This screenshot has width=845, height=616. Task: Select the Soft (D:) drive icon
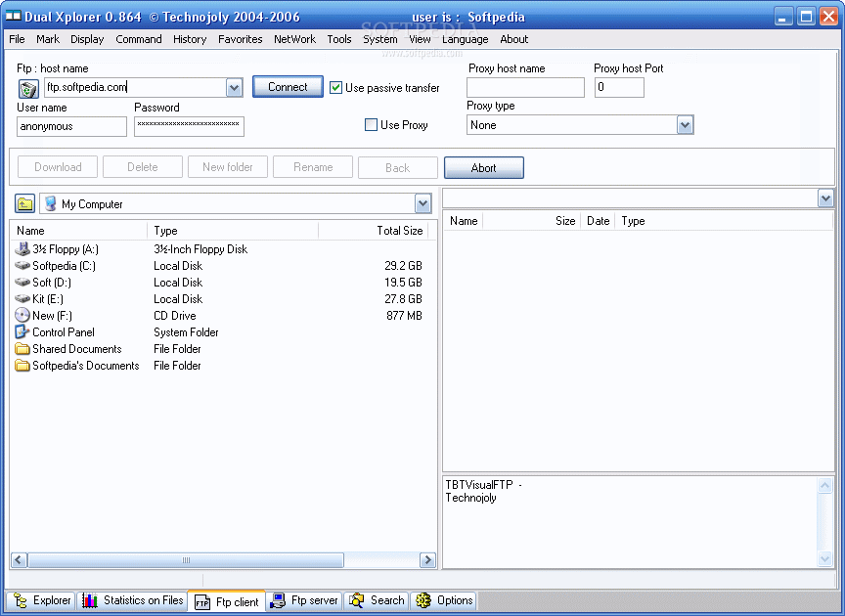pos(22,283)
